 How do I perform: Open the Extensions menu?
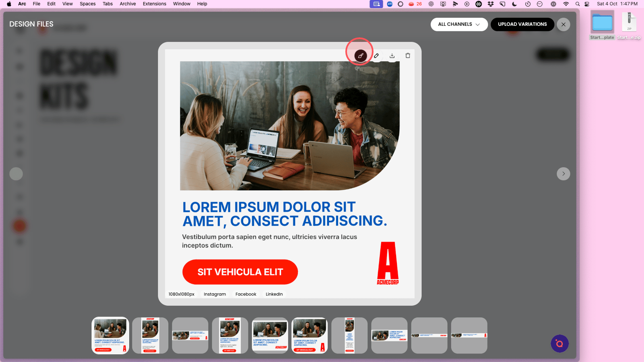[154, 4]
